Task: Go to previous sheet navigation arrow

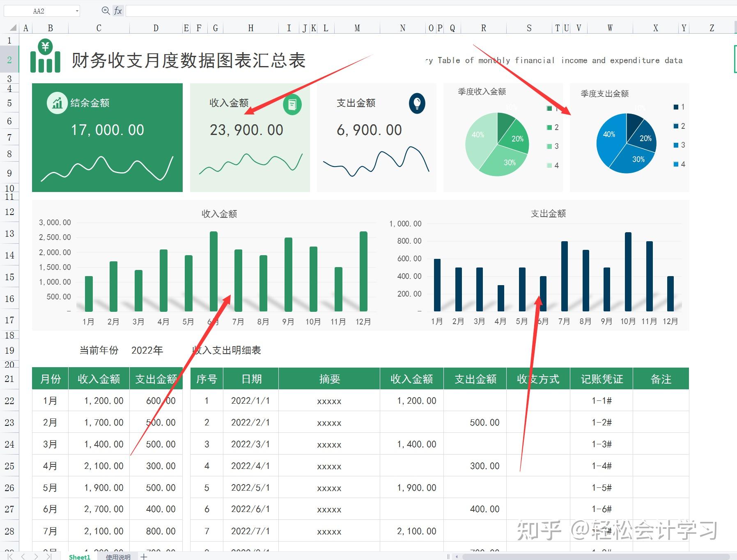Action: tap(23, 556)
